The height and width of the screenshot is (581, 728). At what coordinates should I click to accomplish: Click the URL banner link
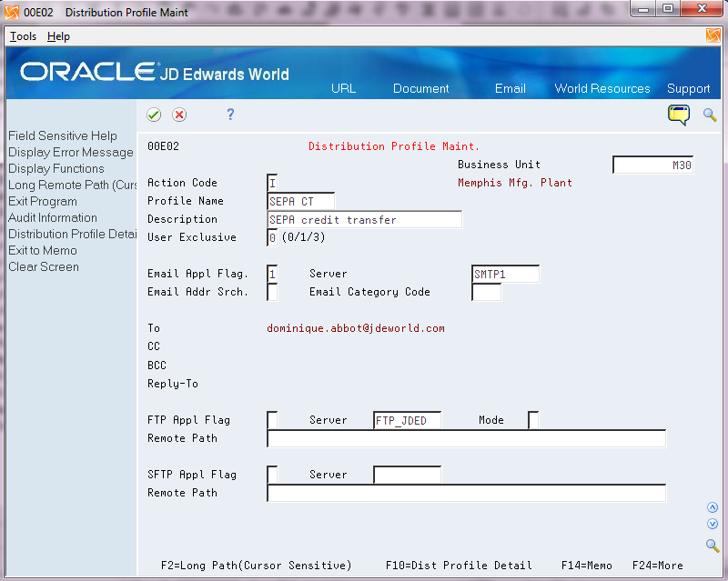point(344,88)
